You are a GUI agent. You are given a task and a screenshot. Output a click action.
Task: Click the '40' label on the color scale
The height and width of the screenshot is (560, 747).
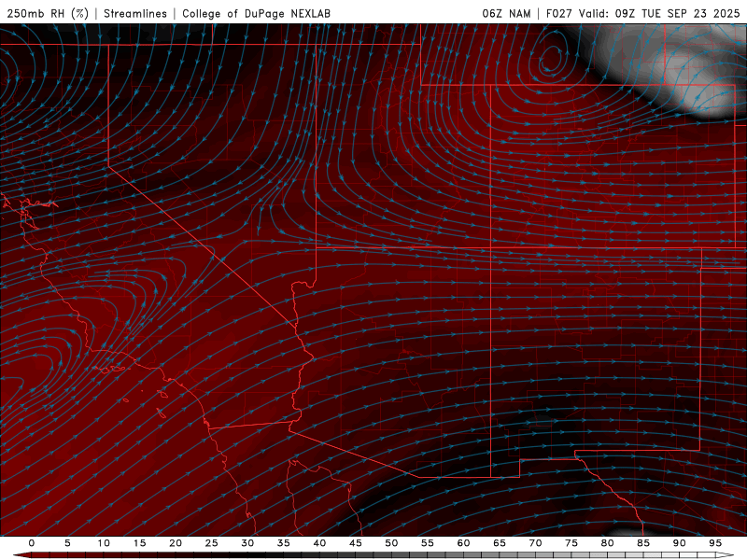point(319,543)
